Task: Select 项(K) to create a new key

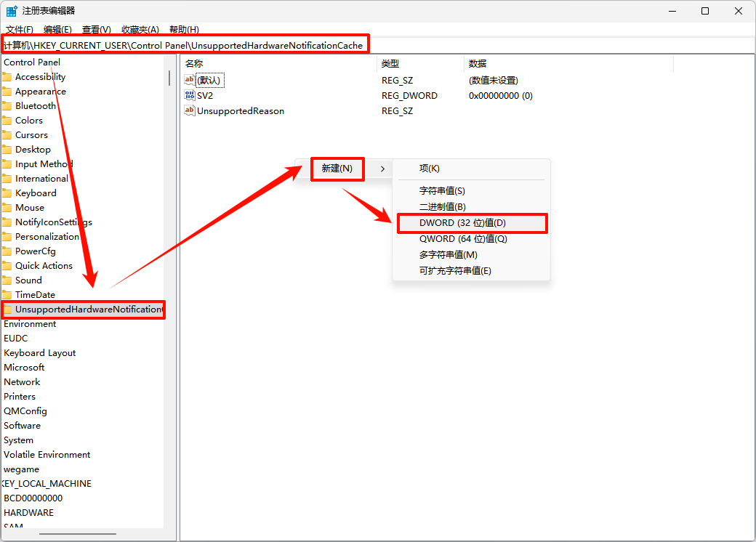Action: 430,168
